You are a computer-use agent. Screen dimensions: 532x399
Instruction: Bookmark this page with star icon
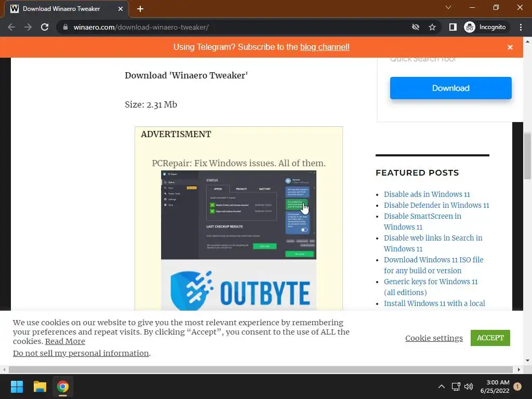[432, 27]
